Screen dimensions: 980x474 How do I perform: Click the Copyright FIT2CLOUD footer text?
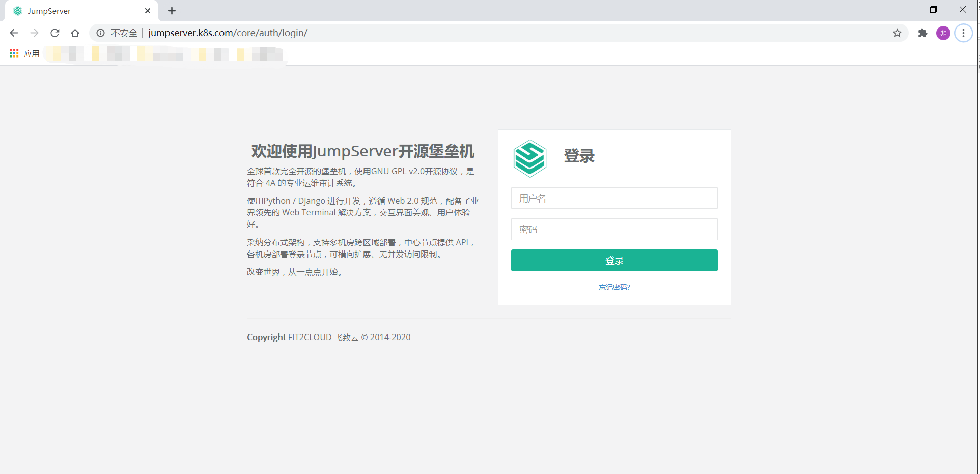pos(328,337)
